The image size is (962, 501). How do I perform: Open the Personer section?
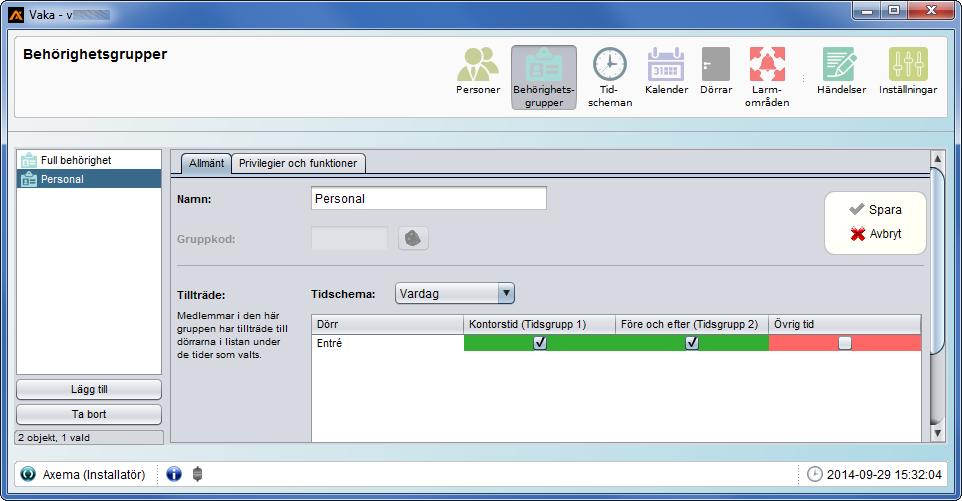pos(478,71)
